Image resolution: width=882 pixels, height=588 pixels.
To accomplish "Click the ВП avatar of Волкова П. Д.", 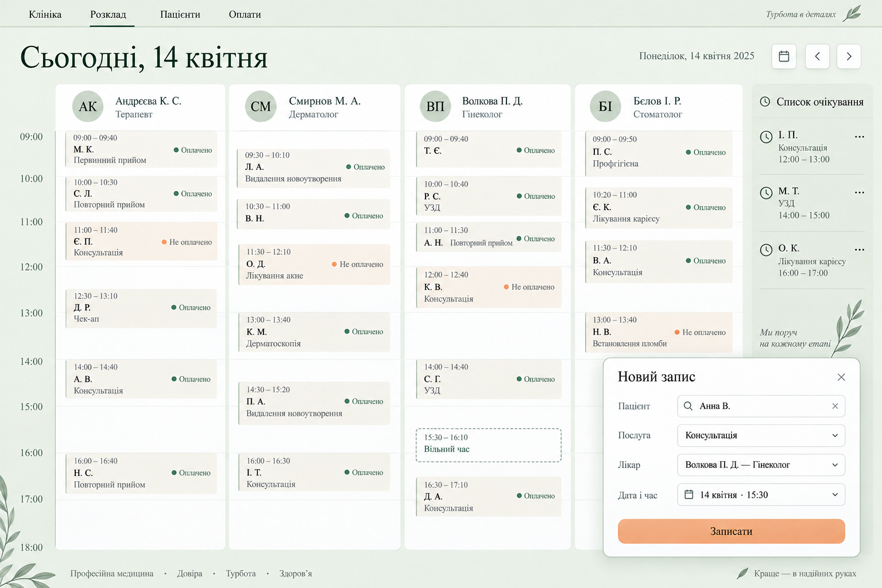I will 435,106.
